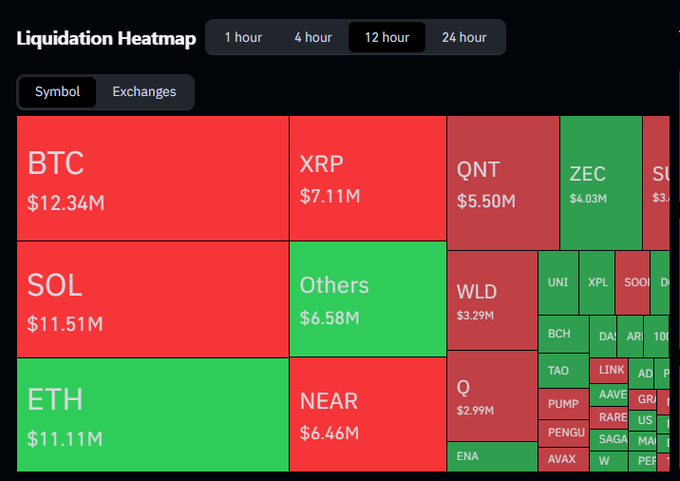680x481 pixels.
Task: Open the PUMP heatmap tile
Action: 563,404
